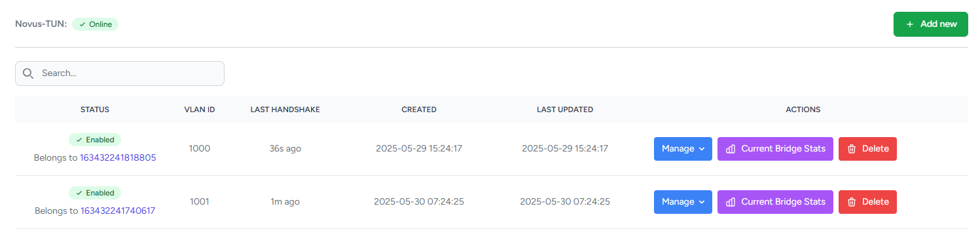Expand Manage dropdown for VLAN 1000
The height and width of the screenshot is (244, 980).
[683, 149]
